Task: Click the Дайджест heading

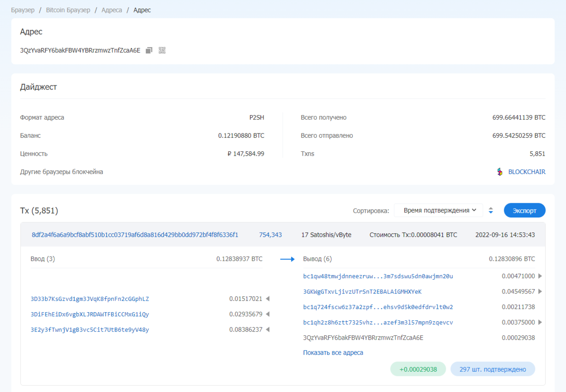Action: (39, 87)
